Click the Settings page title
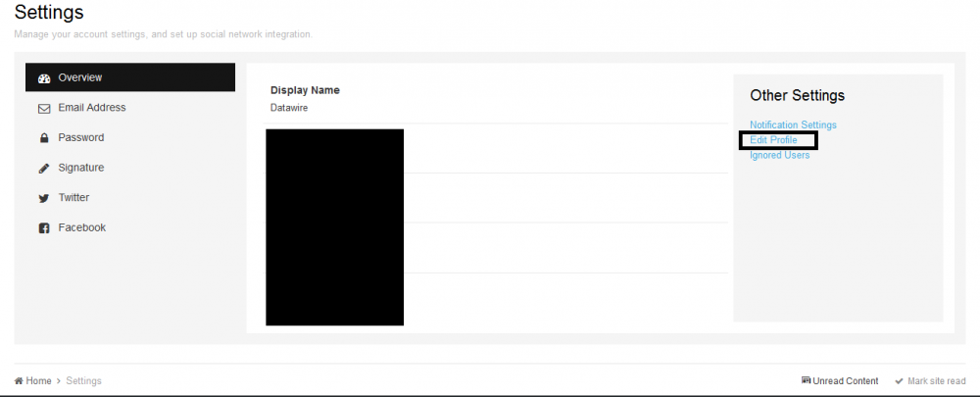 click(x=49, y=12)
